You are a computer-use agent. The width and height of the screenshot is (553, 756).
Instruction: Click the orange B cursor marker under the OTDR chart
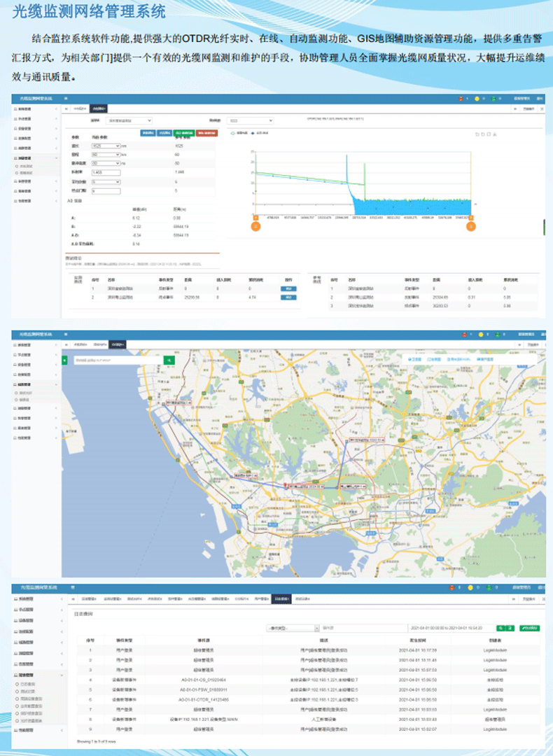470,225
